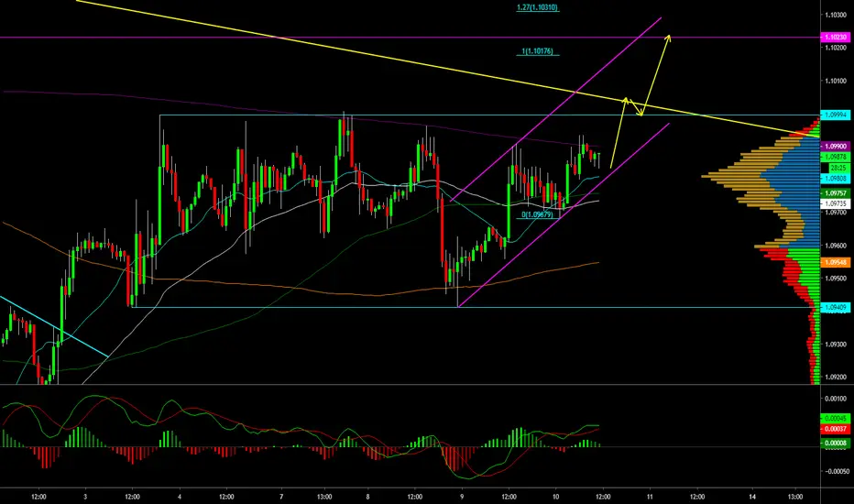Click the 1.10300 price scale value

(836, 15)
